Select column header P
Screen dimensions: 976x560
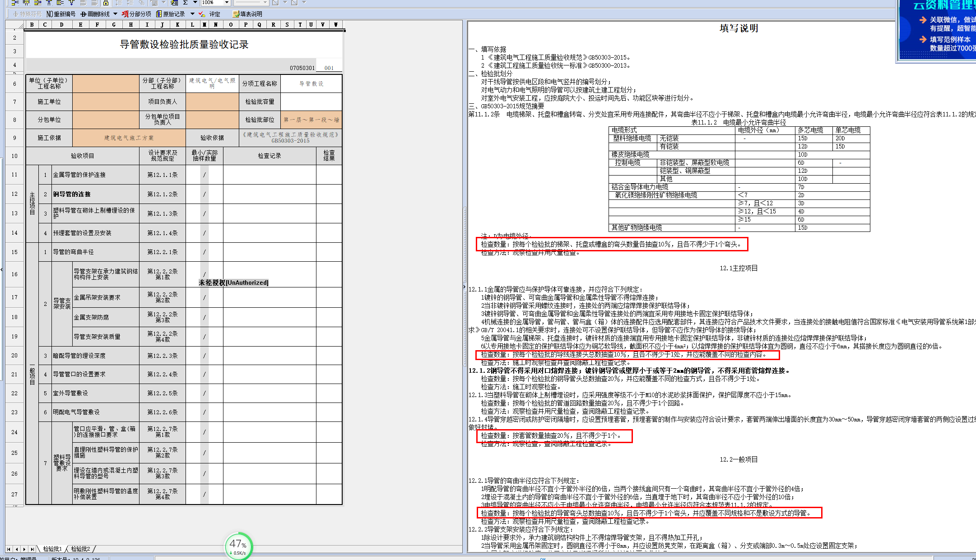[x=246, y=25]
